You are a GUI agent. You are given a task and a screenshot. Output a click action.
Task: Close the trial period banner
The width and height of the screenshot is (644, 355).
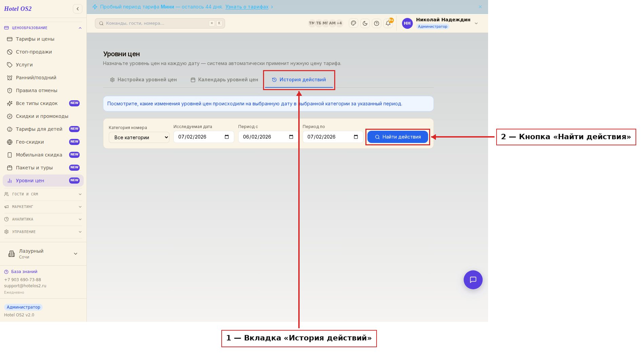coord(480,7)
